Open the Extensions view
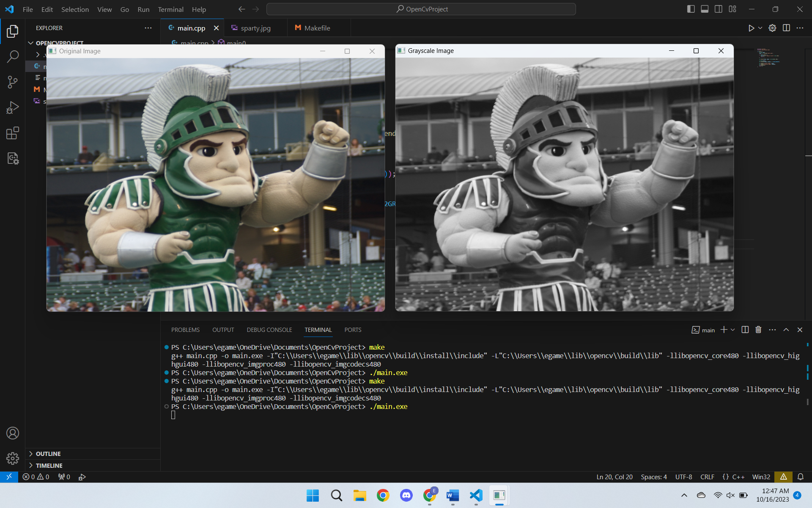Image resolution: width=812 pixels, height=508 pixels. point(13,133)
